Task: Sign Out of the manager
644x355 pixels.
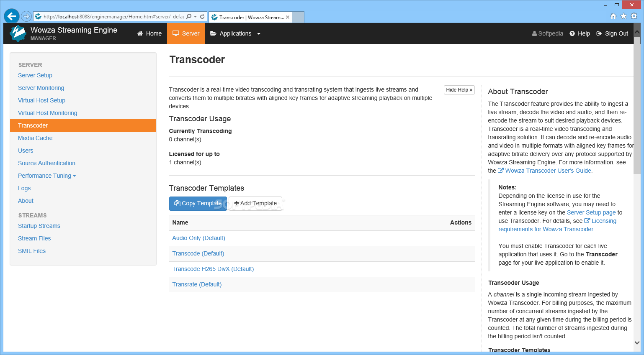Action: pyautogui.click(x=612, y=33)
